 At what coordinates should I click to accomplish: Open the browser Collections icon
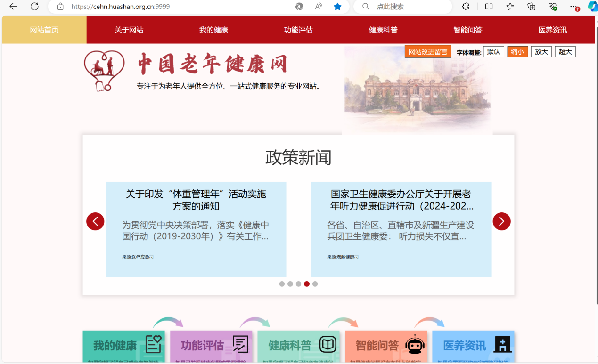(x=531, y=7)
